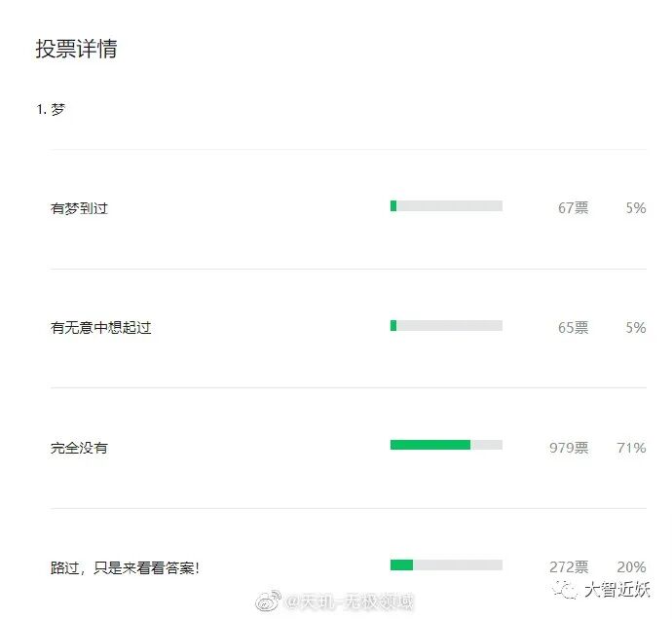The width and height of the screenshot is (672, 619).
Task: Click the 71% percentage label
Action: 631,448
